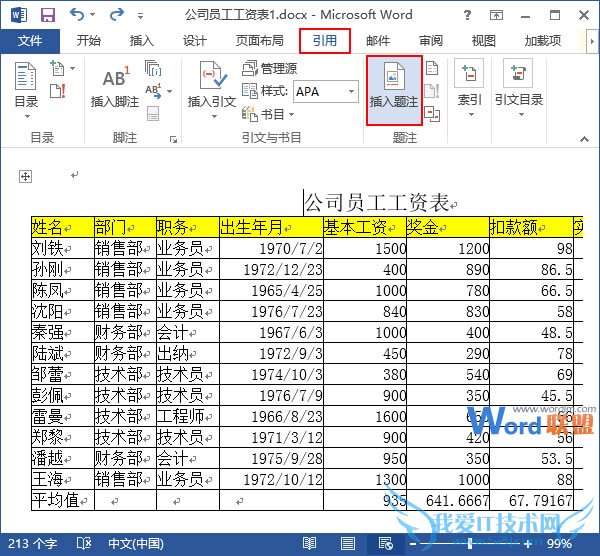Click the zoom slider handle
The height and width of the screenshot is (556, 600).
click(x=470, y=543)
